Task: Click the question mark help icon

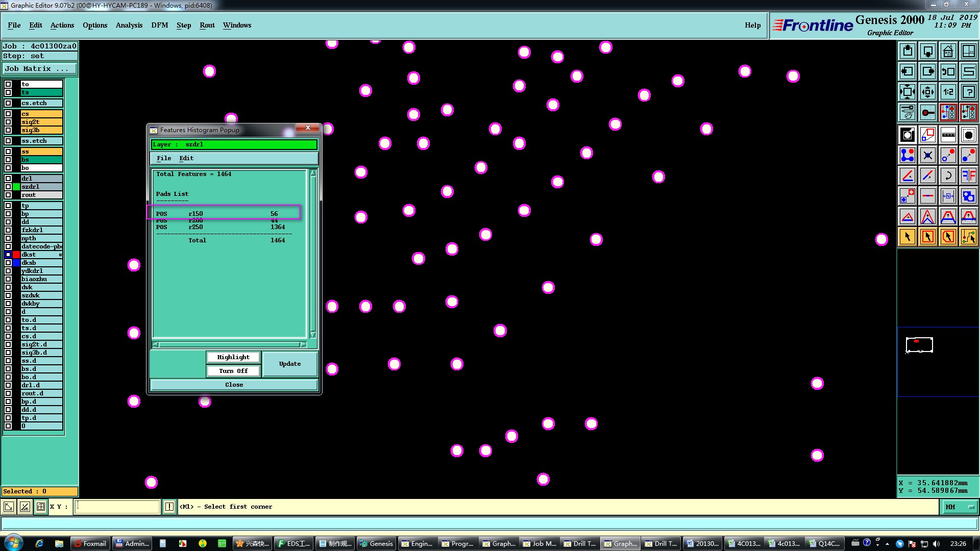Action: coord(968,92)
